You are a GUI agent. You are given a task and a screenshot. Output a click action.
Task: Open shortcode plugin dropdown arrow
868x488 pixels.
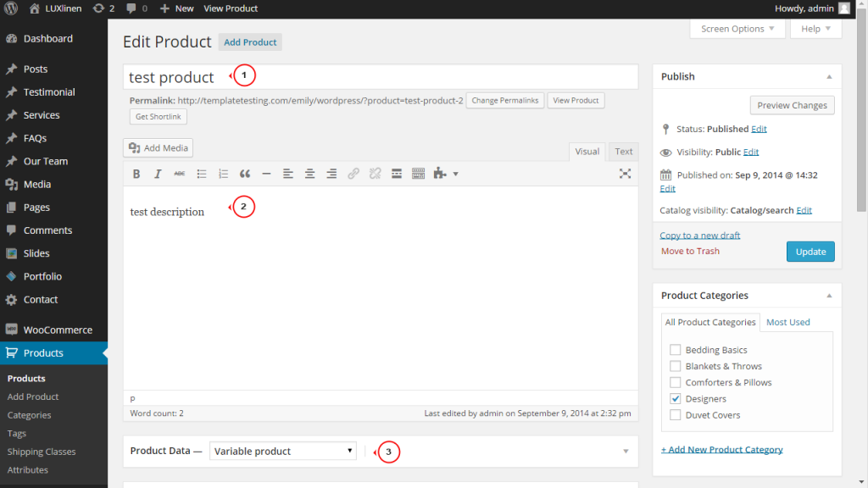pyautogui.click(x=455, y=174)
